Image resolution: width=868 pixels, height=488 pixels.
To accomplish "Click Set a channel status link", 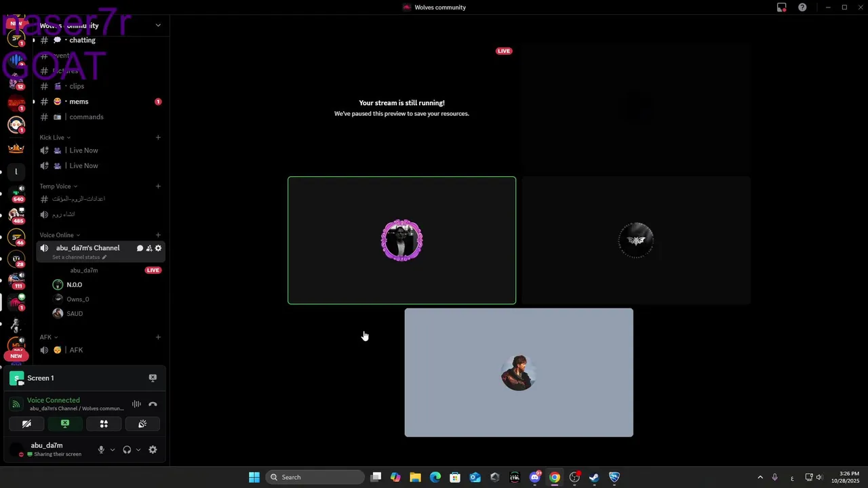I will point(79,258).
